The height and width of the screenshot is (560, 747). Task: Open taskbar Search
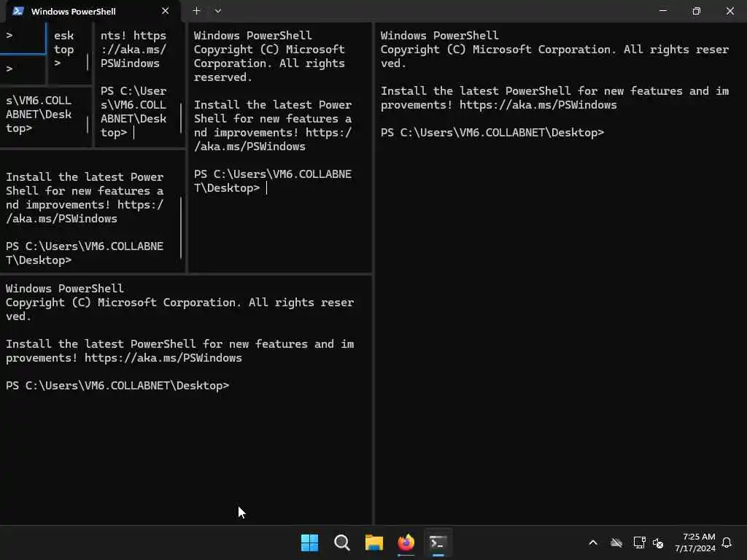pos(342,542)
